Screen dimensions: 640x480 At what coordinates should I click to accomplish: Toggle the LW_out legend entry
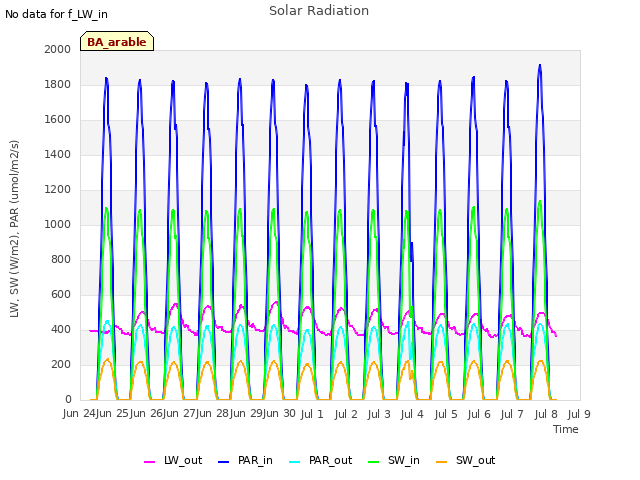[173, 460]
